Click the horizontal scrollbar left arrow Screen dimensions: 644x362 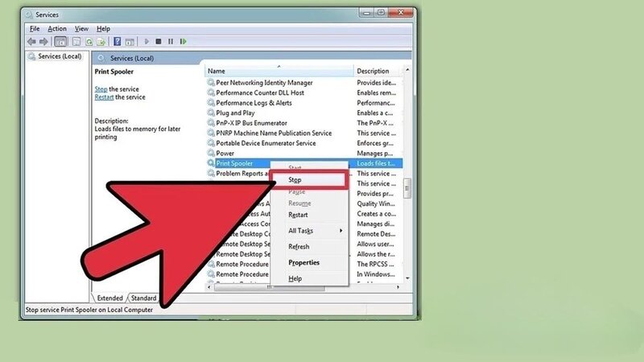point(209,287)
